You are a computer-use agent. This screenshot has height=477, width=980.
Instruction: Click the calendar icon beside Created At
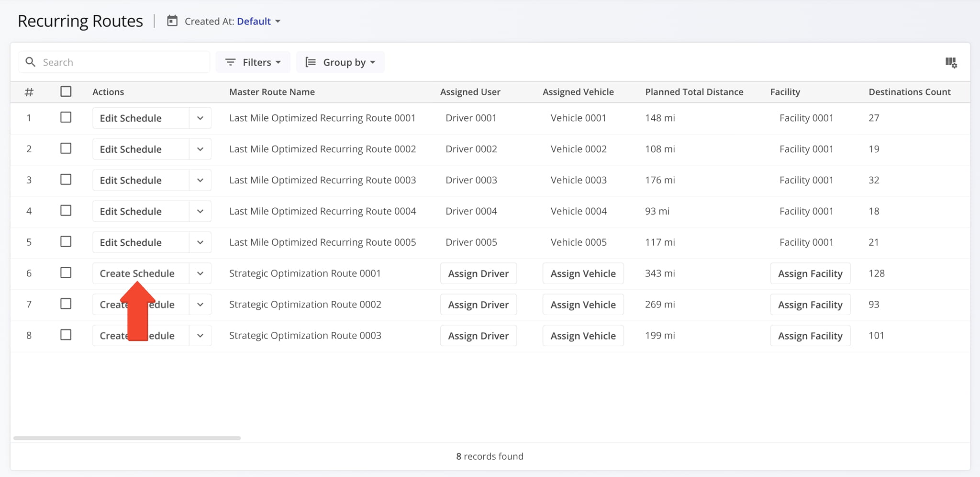pyautogui.click(x=172, y=21)
